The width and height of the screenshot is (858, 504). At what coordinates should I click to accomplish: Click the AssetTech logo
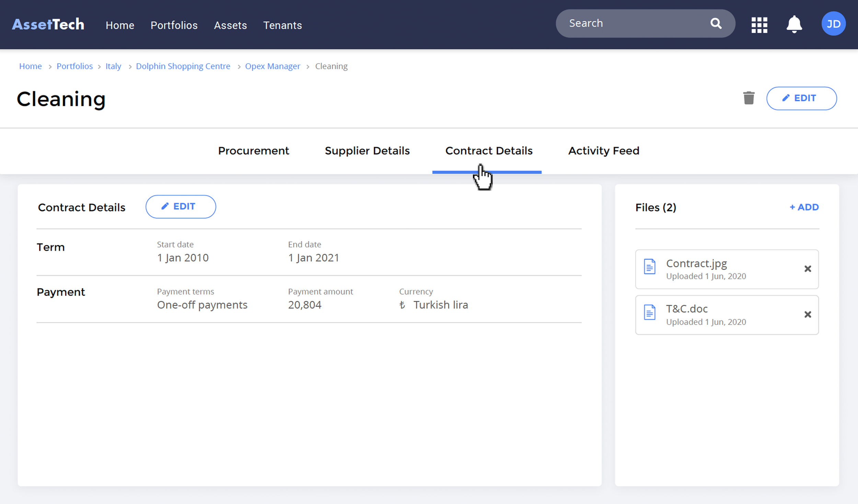[x=48, y=25]
